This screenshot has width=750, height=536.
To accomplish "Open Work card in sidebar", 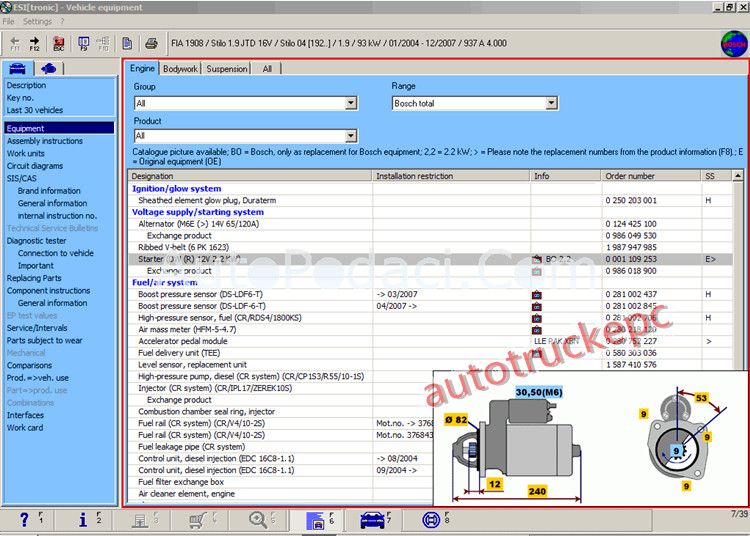I will (x=25, y=427).
